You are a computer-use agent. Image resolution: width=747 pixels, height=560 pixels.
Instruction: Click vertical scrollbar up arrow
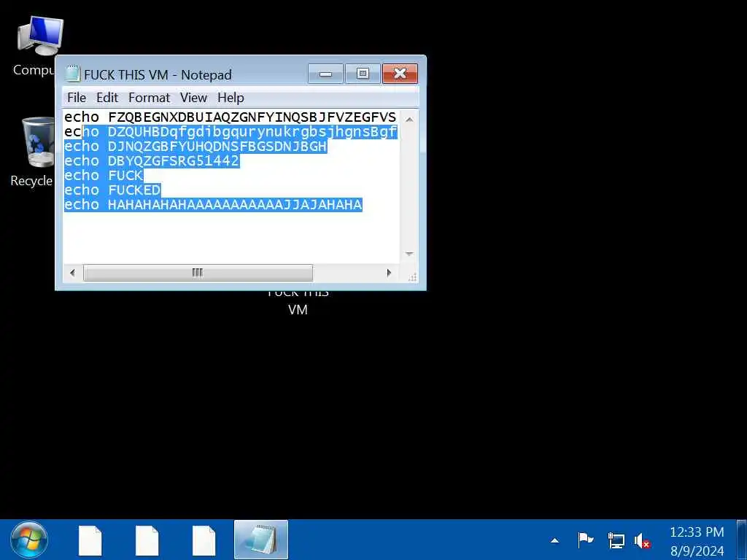coord(409,120)
